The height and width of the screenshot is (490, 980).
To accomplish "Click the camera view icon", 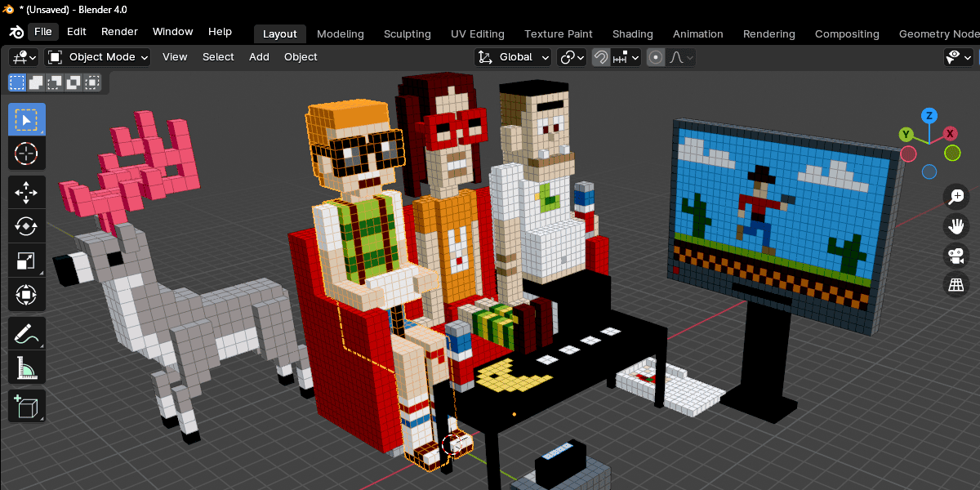I will point(955,255).
